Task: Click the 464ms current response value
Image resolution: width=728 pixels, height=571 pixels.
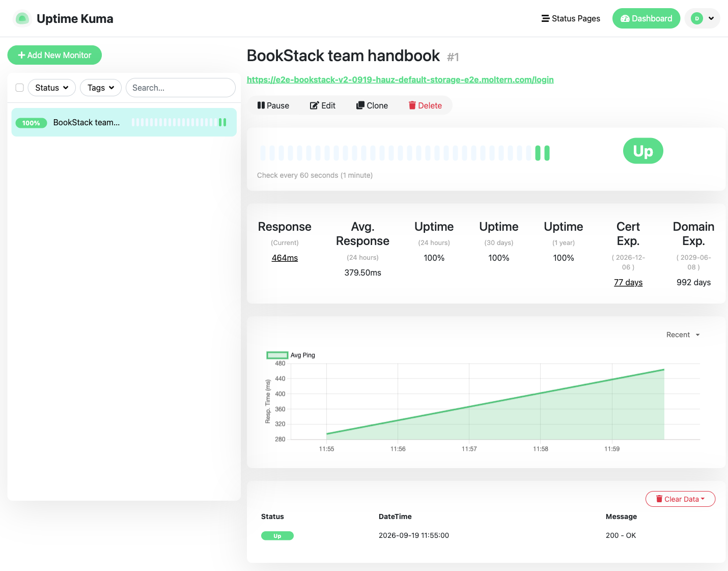Action: coord(285,258)
